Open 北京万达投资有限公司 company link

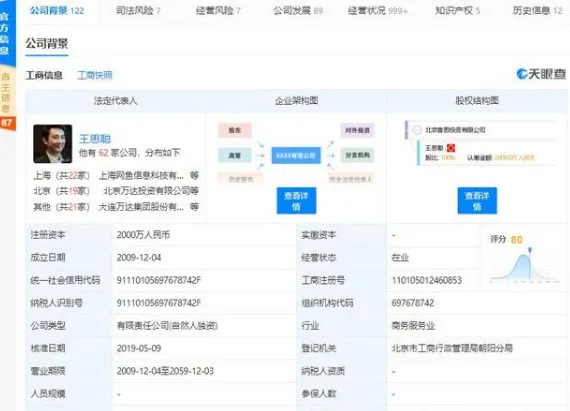coord(147,191)
